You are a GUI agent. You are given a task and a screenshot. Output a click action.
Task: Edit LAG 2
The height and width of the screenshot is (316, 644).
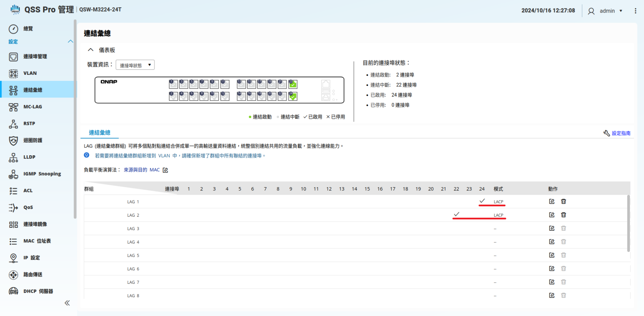click(552, 215)
